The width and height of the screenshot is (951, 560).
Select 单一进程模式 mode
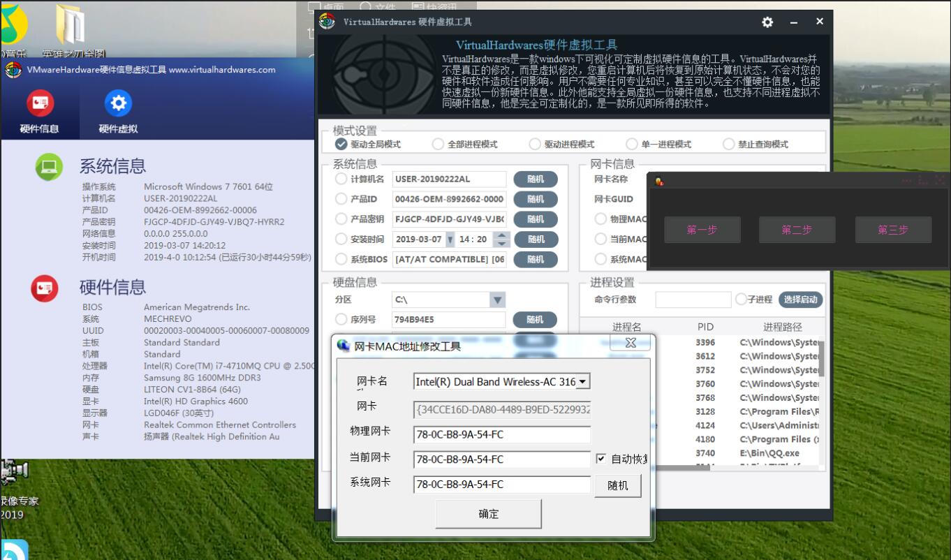coord(632,144)
